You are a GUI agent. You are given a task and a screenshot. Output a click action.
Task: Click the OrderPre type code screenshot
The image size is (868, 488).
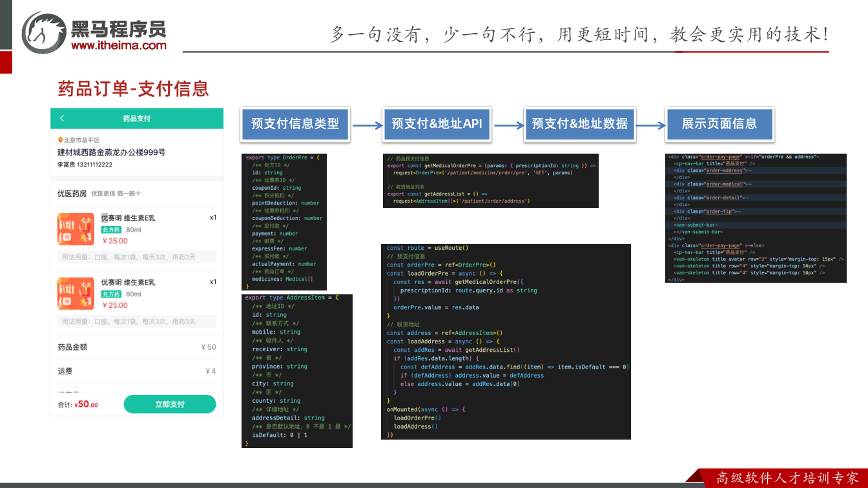coord(284,221)
